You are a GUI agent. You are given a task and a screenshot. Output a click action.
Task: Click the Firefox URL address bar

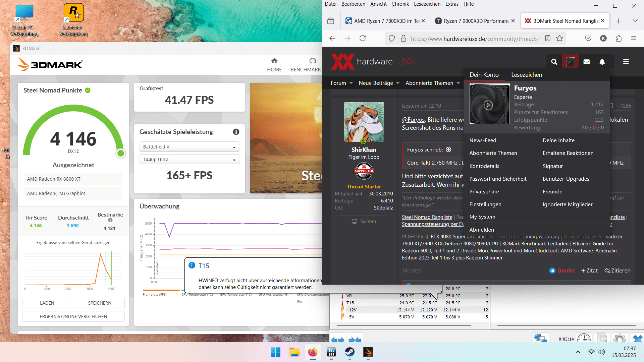pyautogui.click(x=475, y=39)
